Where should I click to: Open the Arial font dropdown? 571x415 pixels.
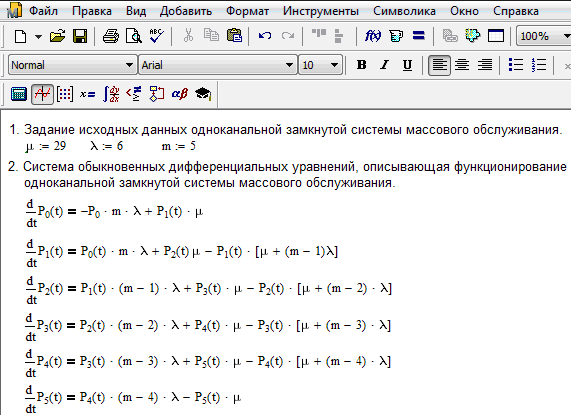point(289,65)
